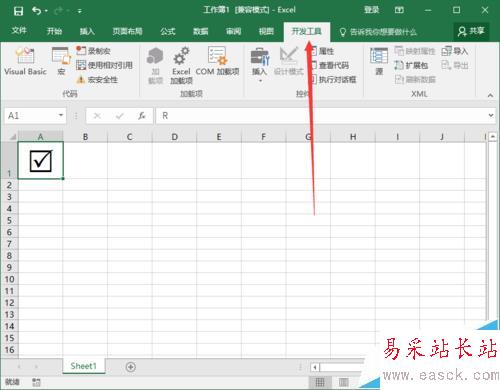
Task: Open the Name Box dropdown arrow
Action: 61,115
